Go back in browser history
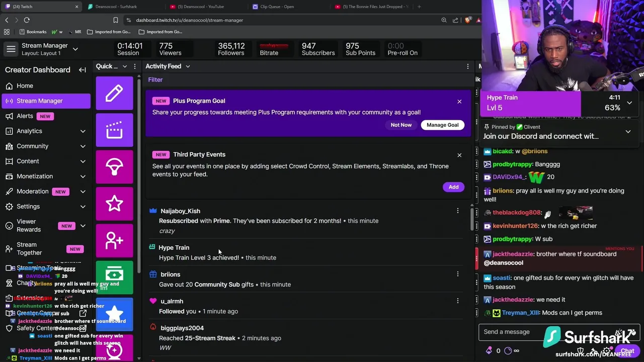The width and height of the screenshot is (644, 362). tap(7, 20)
